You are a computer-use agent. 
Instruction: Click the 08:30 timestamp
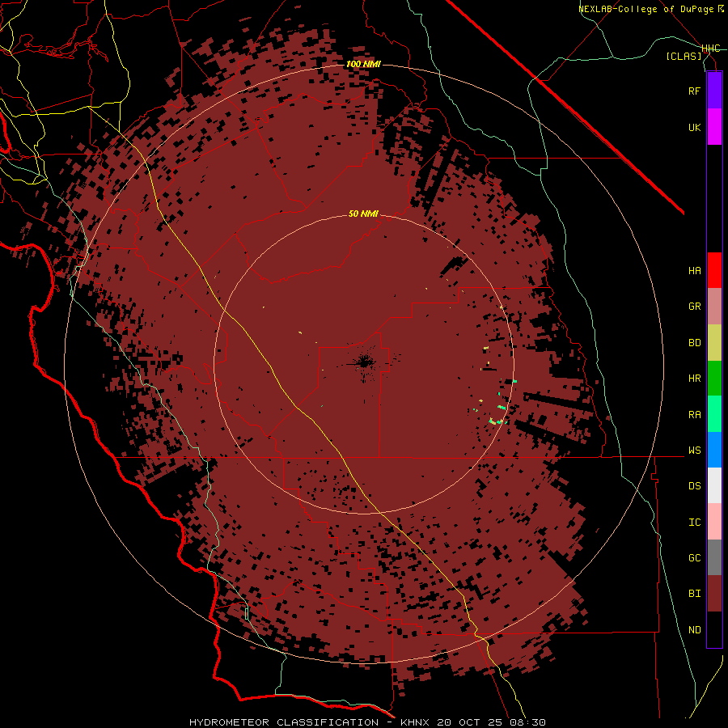tap(527, 722)
